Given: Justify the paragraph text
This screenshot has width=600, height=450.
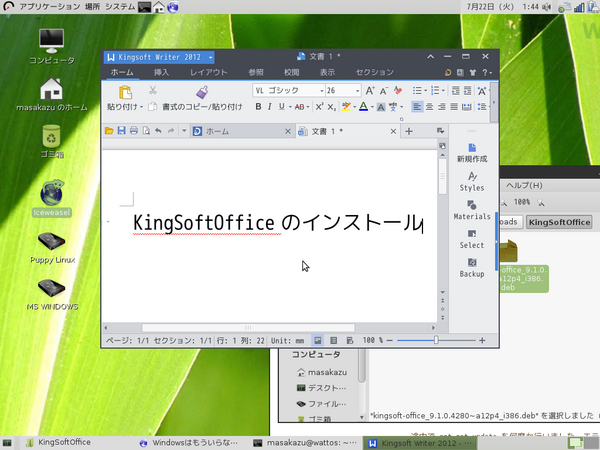Looking at the screenshot, I should 454,107.
